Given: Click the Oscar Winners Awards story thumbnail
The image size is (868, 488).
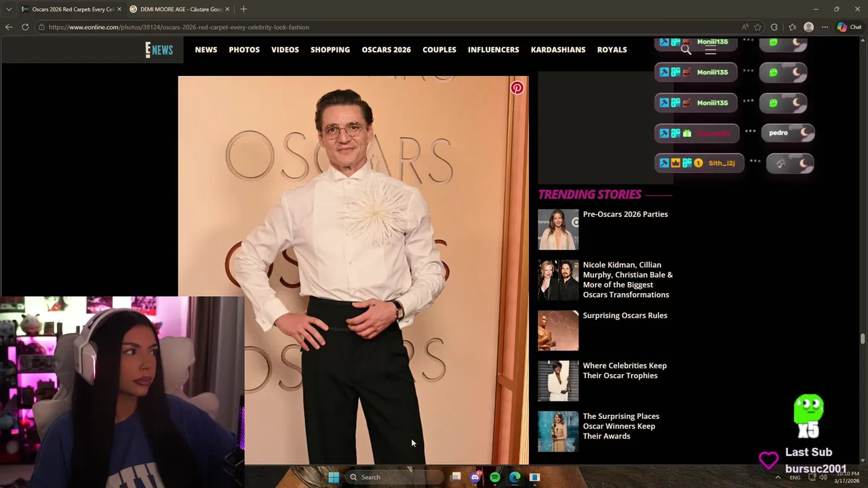Looking at the screenshot, I should pyautogui.click(x=558, y=431).
